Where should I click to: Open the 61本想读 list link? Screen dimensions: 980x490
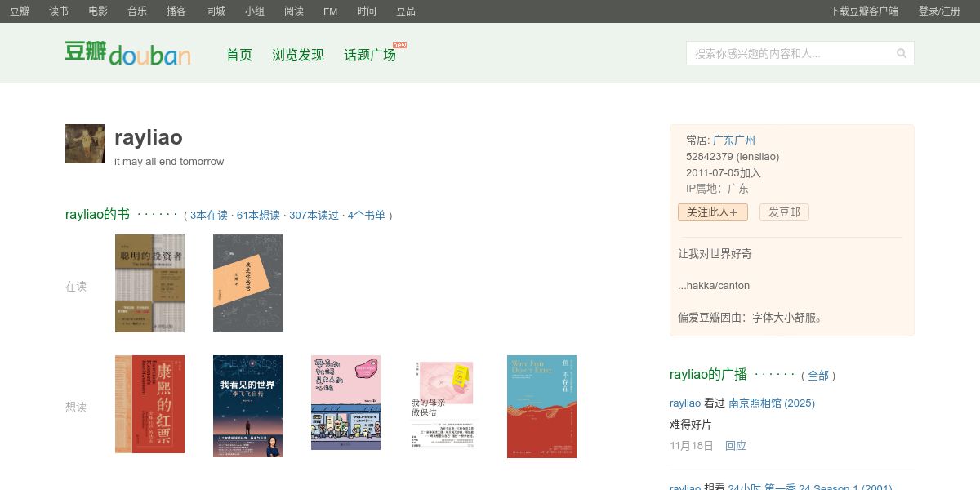point(258,216)
